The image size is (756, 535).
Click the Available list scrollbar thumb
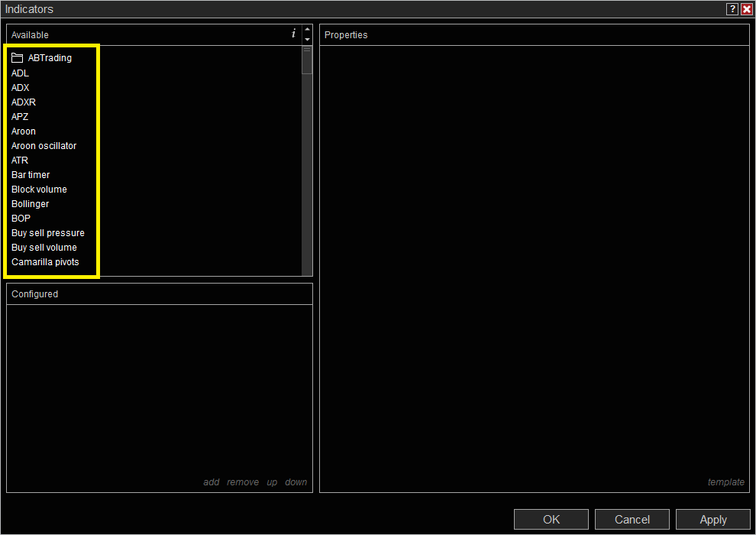pos(307,60)
